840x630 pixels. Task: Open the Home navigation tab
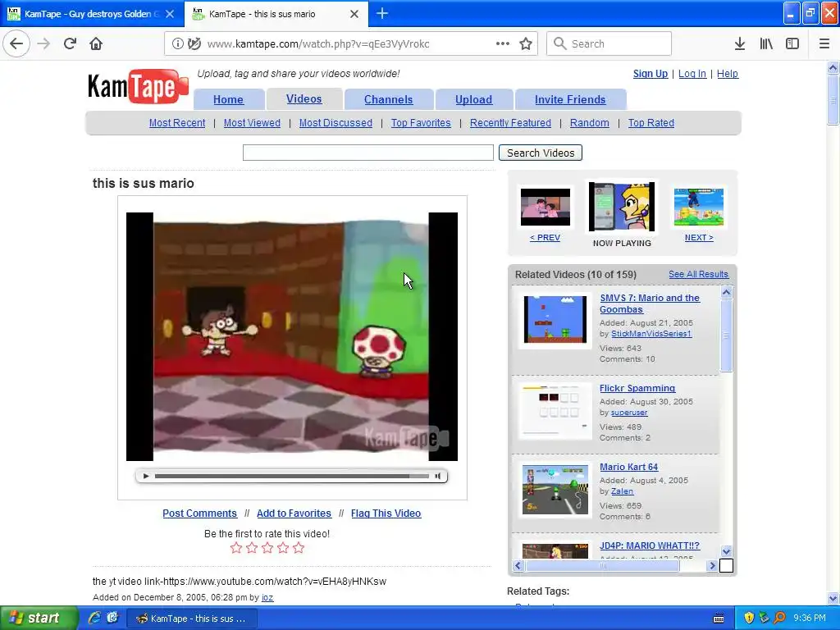pyautogui.click(x=228, y=99)
